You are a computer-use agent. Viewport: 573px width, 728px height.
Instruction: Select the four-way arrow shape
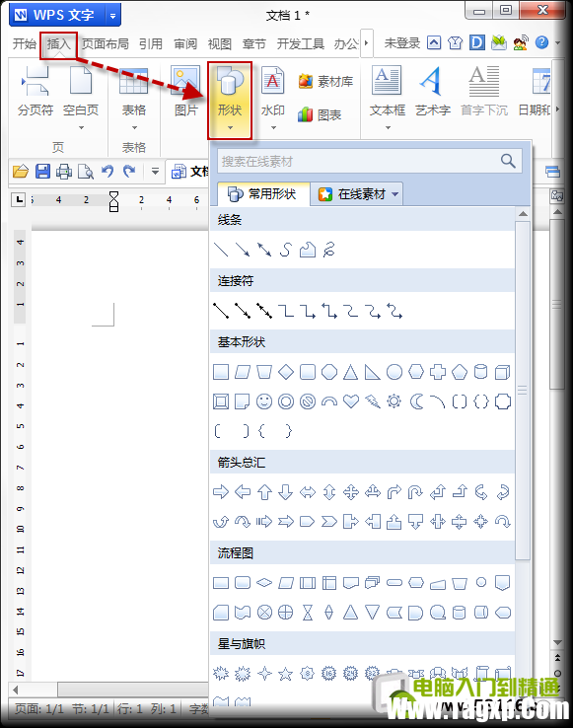click(350, 491)
